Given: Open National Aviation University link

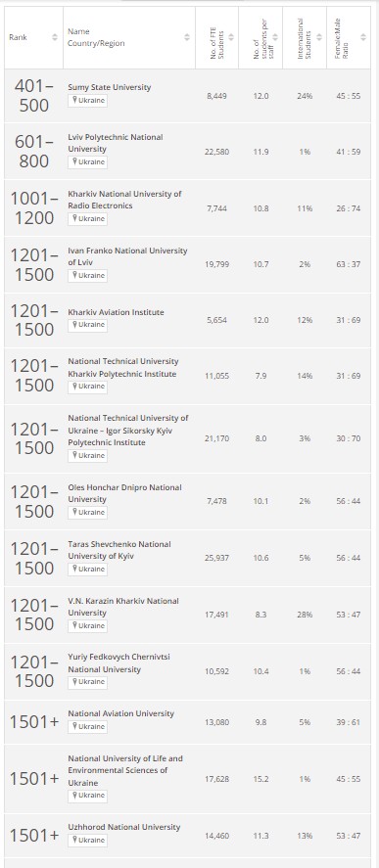Looking at the screenshot, I should point(120,713).
